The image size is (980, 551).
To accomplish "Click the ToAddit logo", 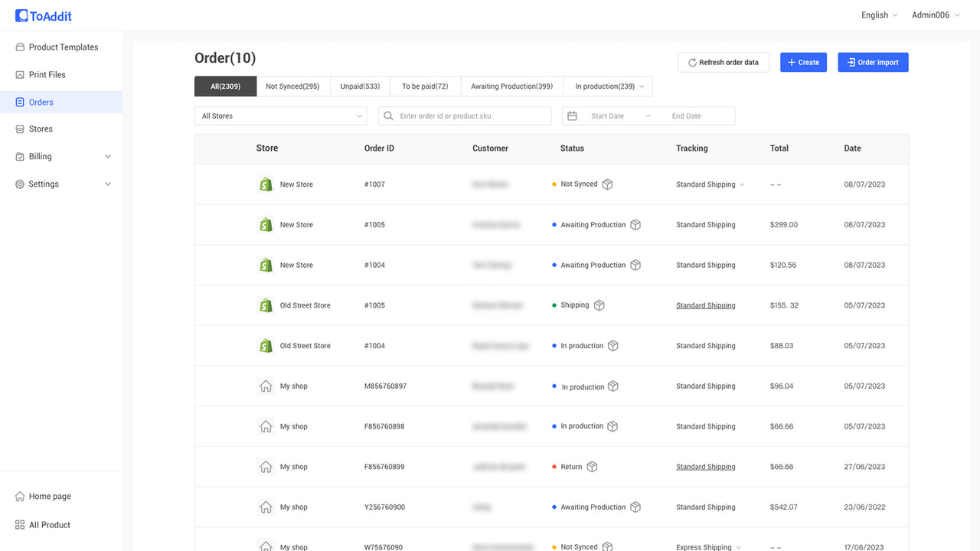I will pos(44,15).
